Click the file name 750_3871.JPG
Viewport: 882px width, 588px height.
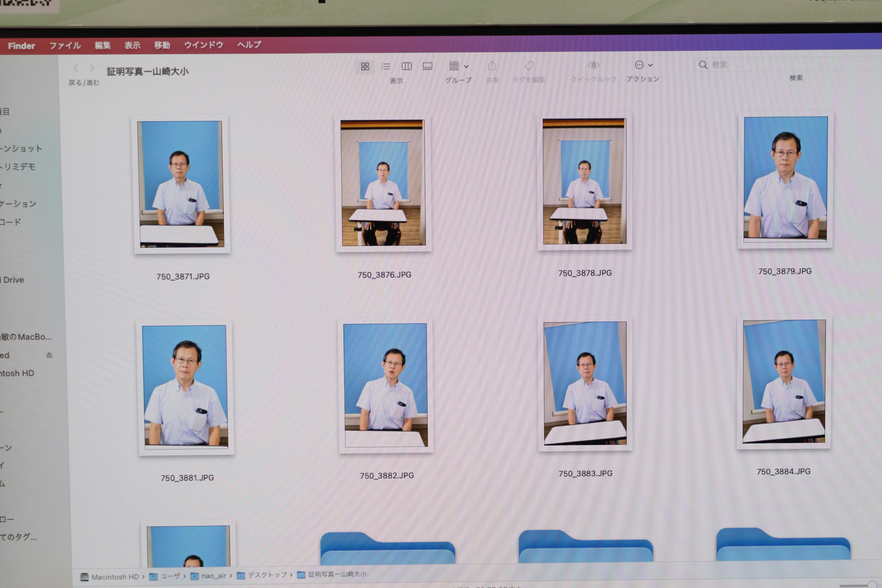(183, 277)
